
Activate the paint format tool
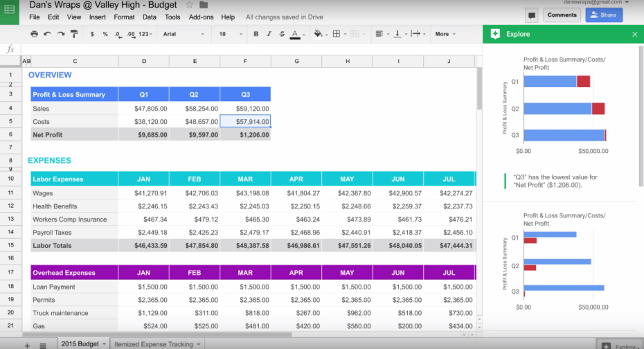[74, 34]
